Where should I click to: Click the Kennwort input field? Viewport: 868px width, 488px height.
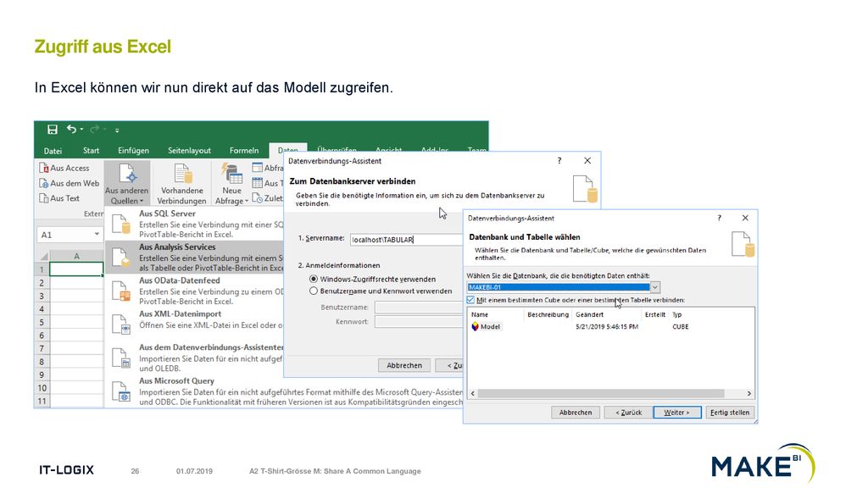click(419, 321)
